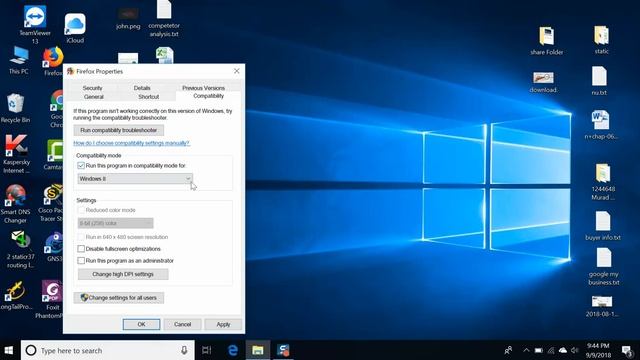Open the Windows Start menu

pos(9,350)
